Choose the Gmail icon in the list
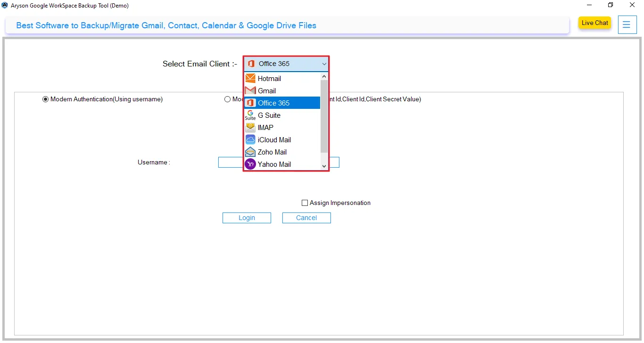 pyautogui.click(x=250, y=90)
